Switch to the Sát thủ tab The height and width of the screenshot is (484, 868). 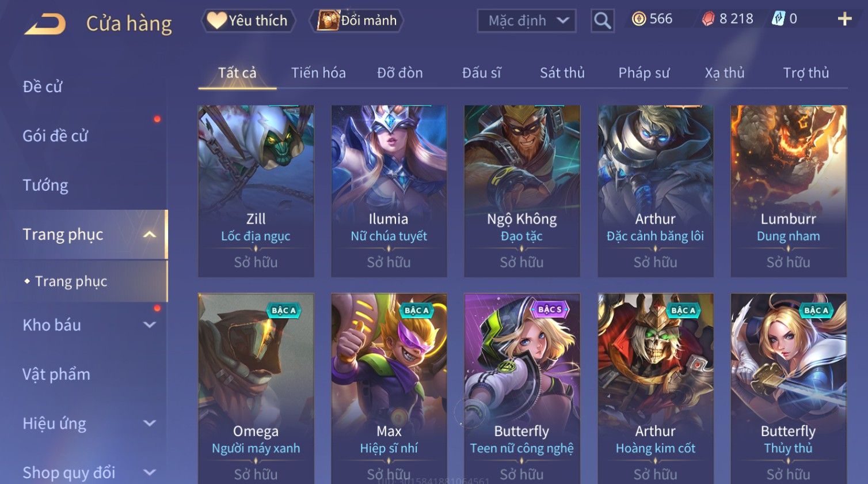562,73
